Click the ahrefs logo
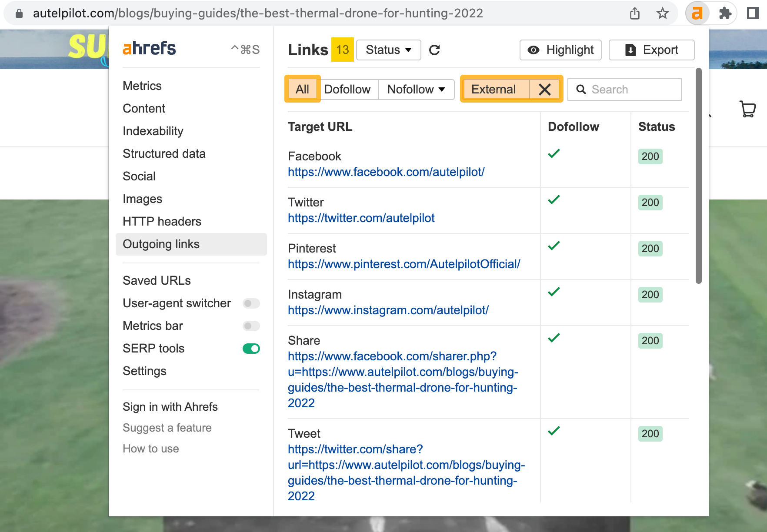Image resolution: width=767 pixels, height=532 pixels. click(149, 49)
